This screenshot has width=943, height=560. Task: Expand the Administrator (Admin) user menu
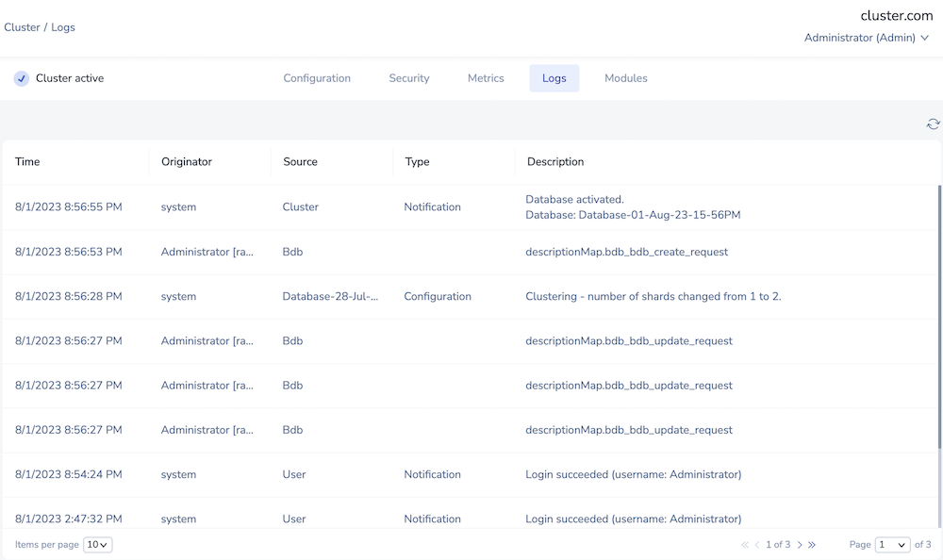point(866,38)
